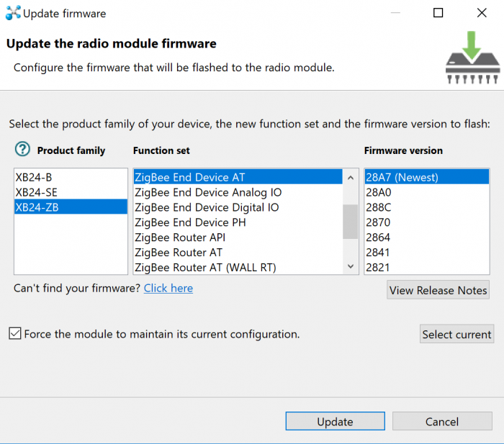Open View Release Notes
This screenshot has width=504, height=444.
[438, 290]
